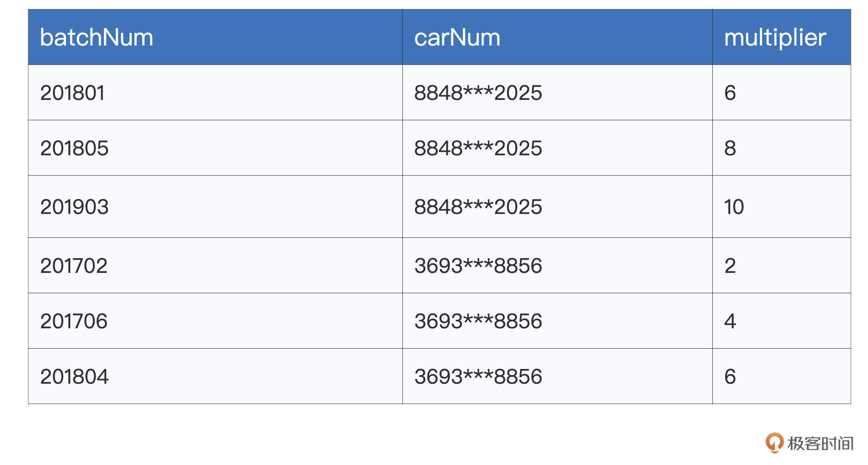Image resolution: width=868 pixels, height=465 pixels.
Task: Click the multiplier value 4 cell
Action: tap(730, 321)
